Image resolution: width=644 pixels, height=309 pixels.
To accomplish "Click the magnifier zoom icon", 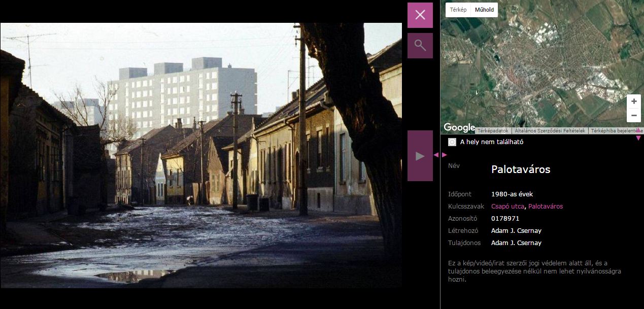I will (420, 45).
